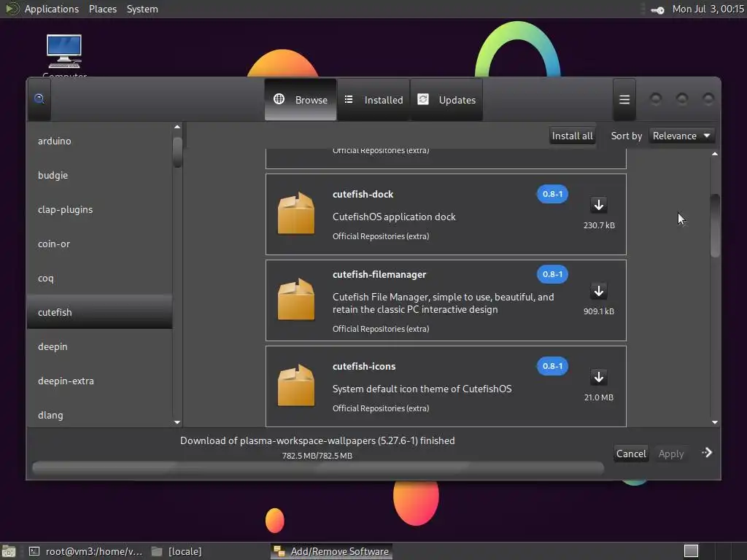Click the network key icon in the tray
The width and height of the screenshot is (747, 560).
[x=657, y=10]
